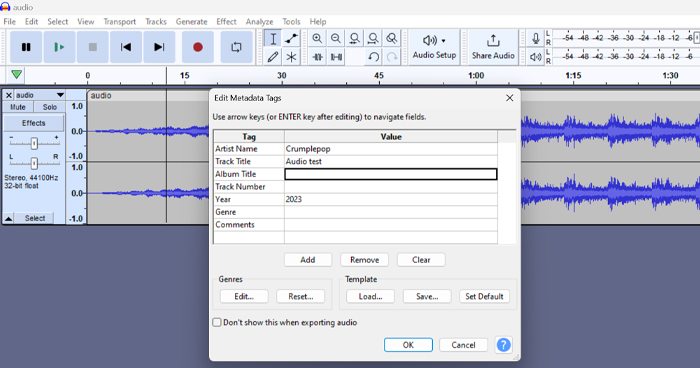Select the Envelope tool

tap(292, 38)
